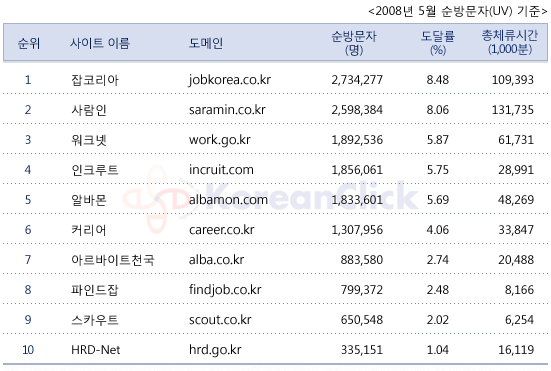Click the incruit.com domain text
The image size is (551, 371).
pyautogui.click(x=221, y=170)
